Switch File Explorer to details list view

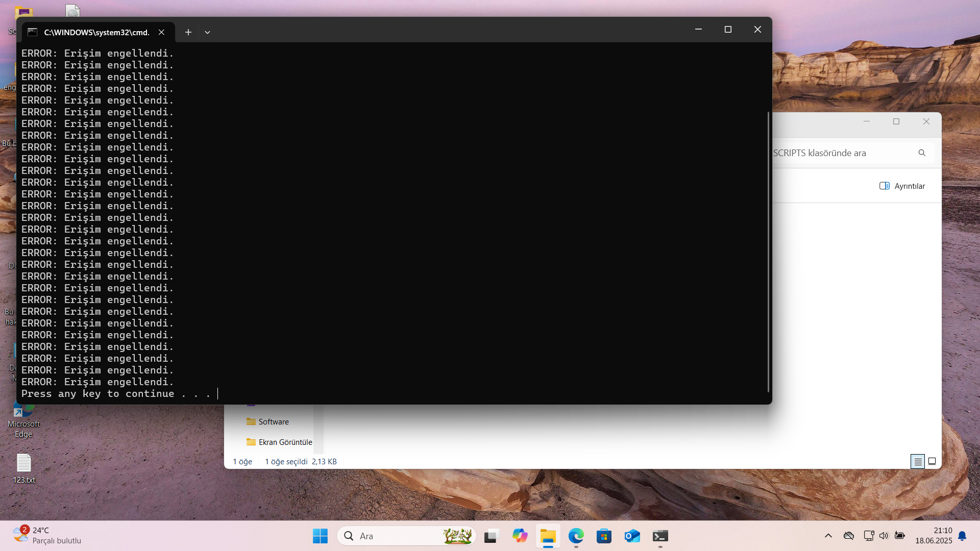[x=918, y=462]
